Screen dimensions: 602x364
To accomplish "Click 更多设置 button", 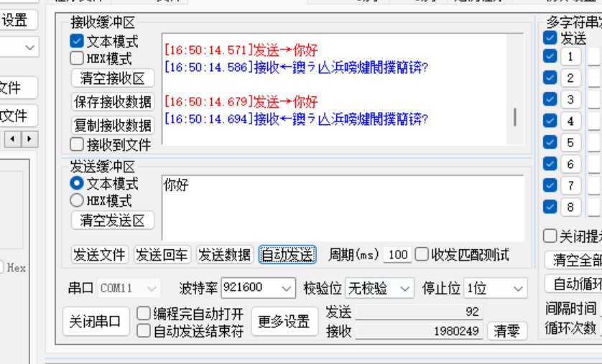I will tap(284, 322).
